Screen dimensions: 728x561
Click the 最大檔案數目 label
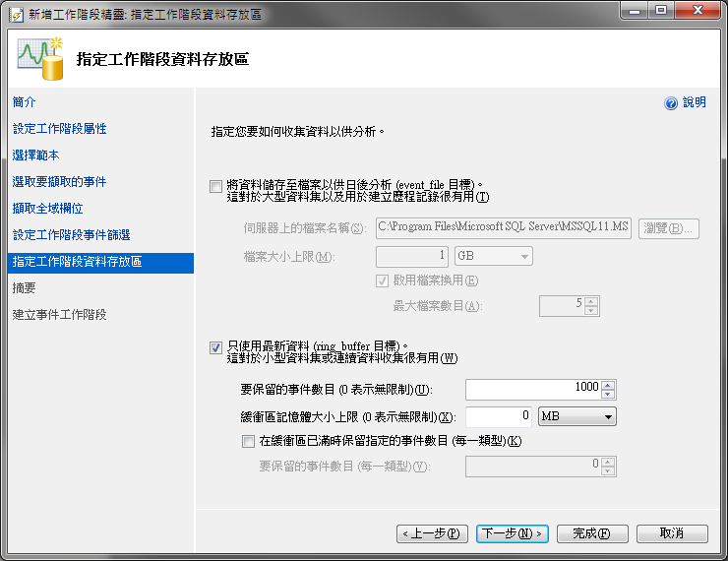pyautogui.click(x=438, y=306)
